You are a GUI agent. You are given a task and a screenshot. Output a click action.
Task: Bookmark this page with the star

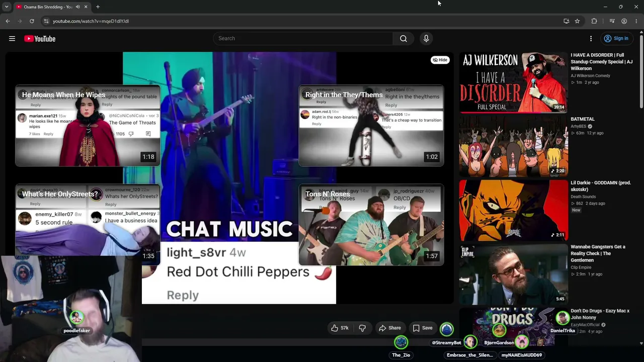click(577, 21)
